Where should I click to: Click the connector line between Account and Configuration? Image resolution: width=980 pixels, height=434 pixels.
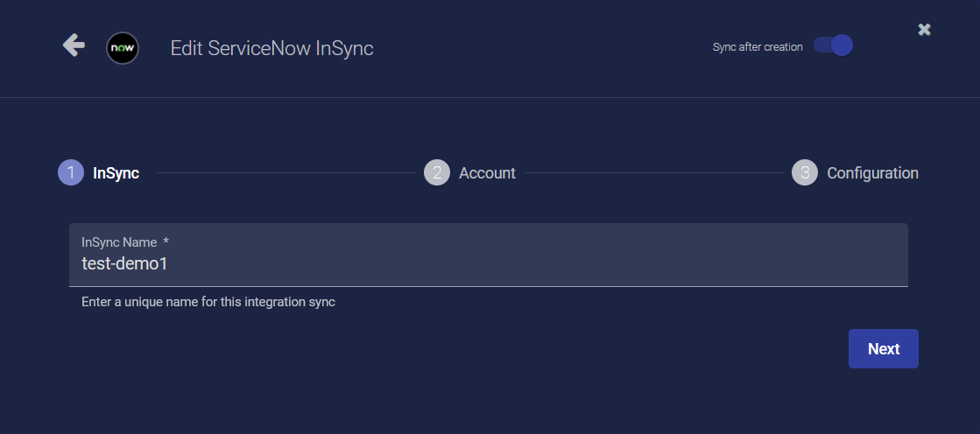tap(653, 173)
